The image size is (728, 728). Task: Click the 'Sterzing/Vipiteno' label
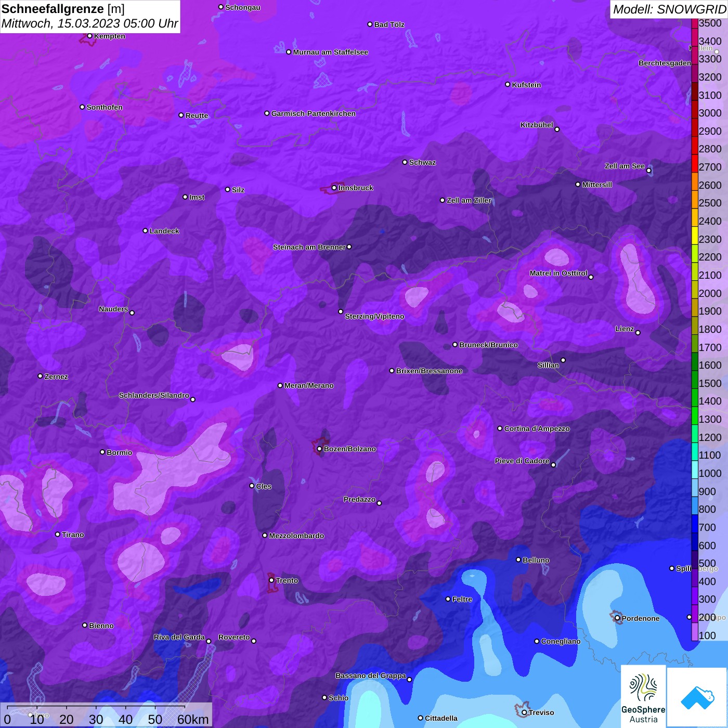tap(374, 316)
